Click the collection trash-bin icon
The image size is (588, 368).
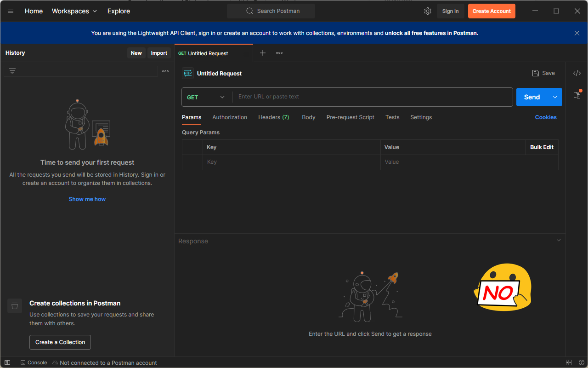15,306
